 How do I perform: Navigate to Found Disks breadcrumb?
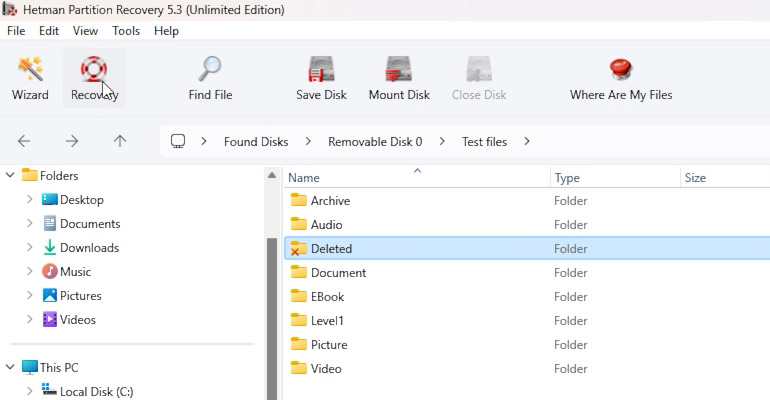[256, 142]
